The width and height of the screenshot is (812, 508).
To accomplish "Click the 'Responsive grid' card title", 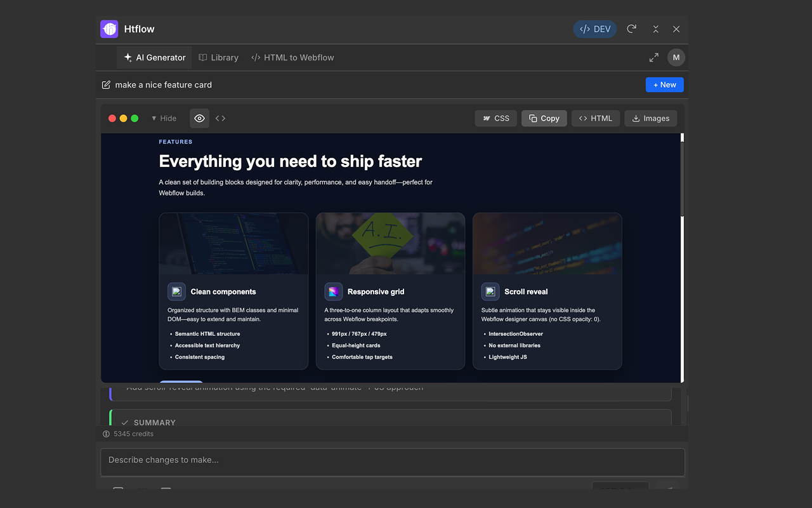I will [376, 291].
